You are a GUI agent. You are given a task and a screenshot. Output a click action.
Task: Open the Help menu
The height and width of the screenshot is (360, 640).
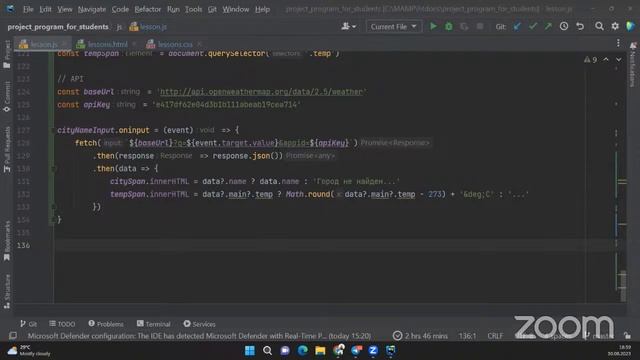pyautogui.click(x=262, y=9)
